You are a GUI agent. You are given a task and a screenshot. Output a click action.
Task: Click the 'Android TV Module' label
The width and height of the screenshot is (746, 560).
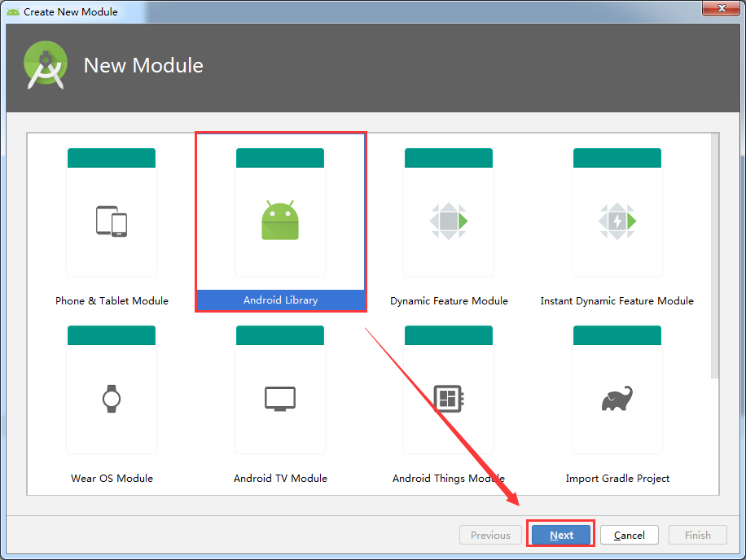(x=280, y=479)
